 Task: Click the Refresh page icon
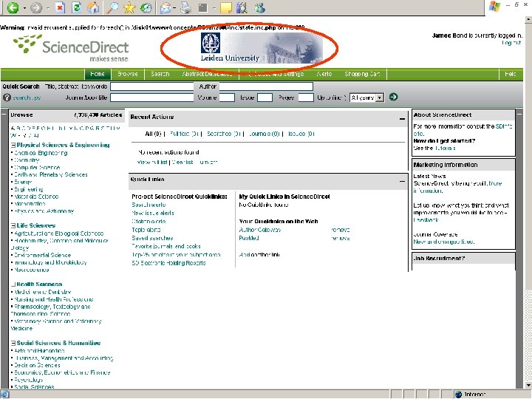[x=77, y=7]
